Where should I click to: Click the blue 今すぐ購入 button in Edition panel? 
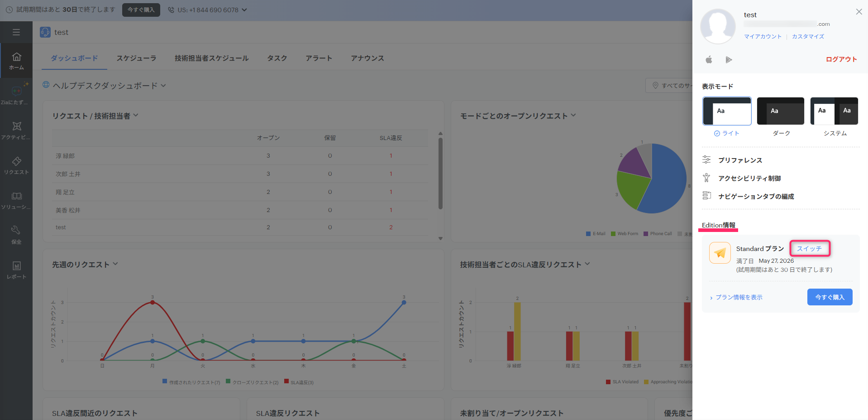tap(830, 297)
